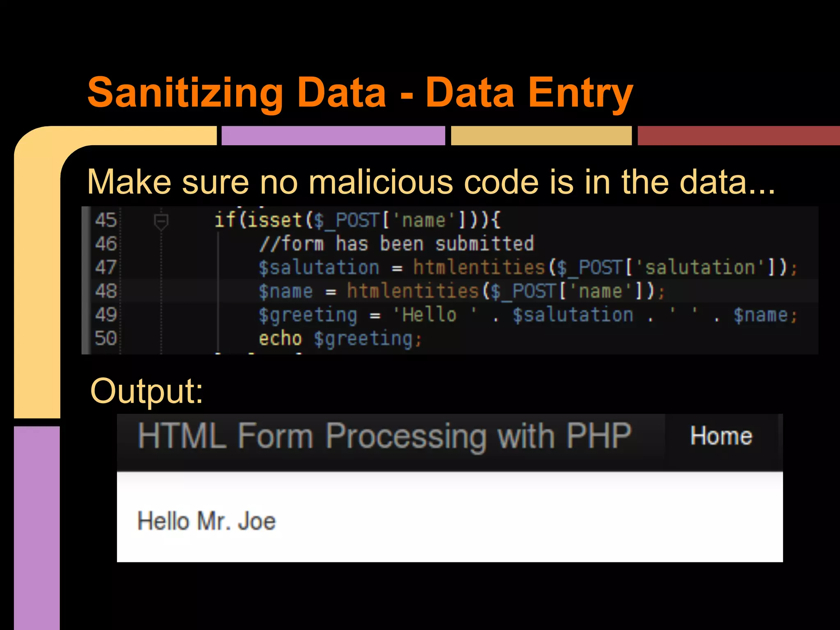
Task: Select line number 45 in the gutter
Action: pos(106,220)
